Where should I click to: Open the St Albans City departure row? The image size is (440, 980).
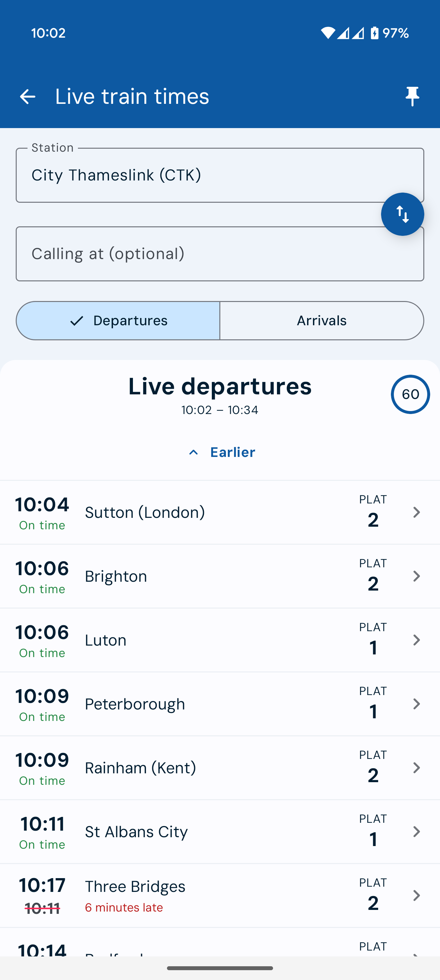point(220,832)
